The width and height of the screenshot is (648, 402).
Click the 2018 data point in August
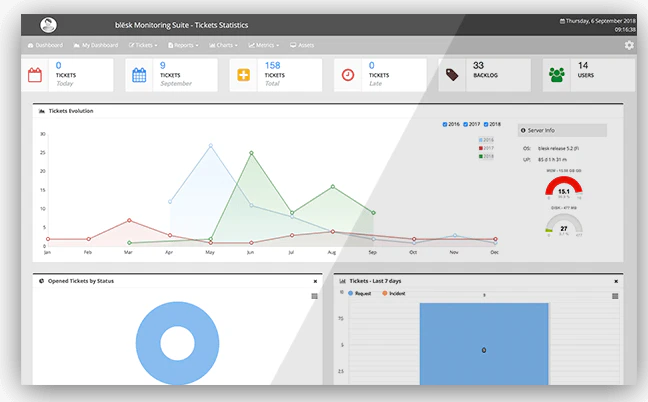click(333, 187)
